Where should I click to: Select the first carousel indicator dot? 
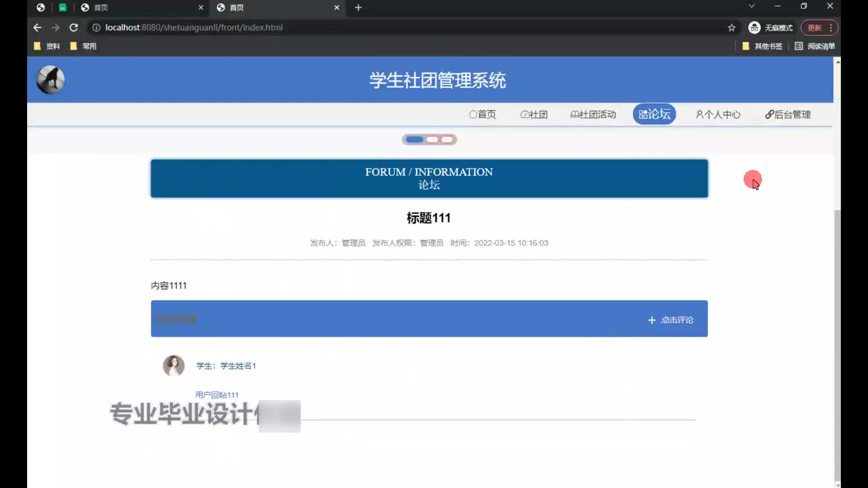tap(414, 139)
